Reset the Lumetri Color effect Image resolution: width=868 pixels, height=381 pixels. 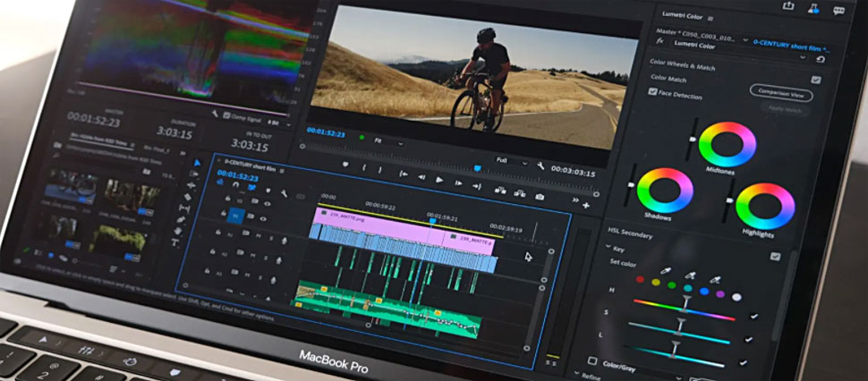click(x=821, y=59)
